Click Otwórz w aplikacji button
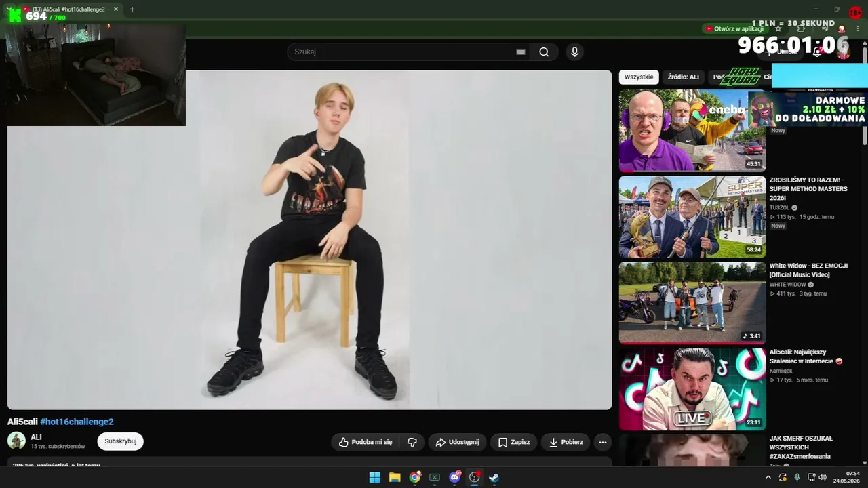 coord(734,28)
